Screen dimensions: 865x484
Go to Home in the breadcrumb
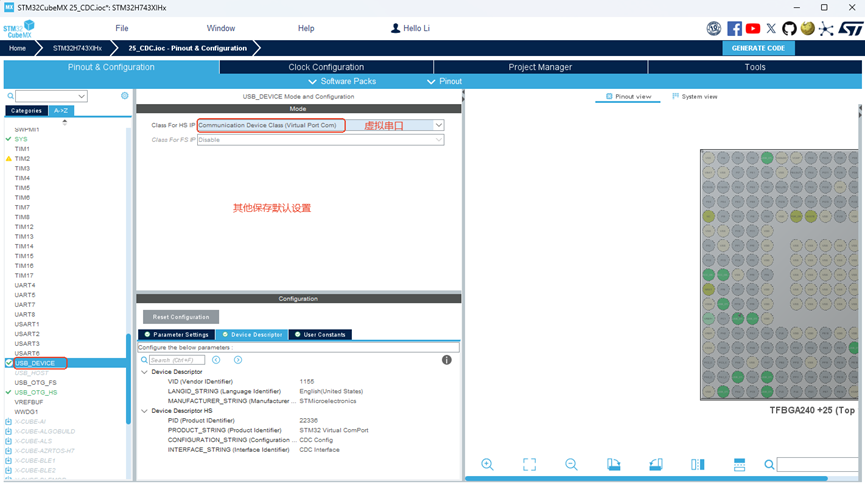point(17,49)
